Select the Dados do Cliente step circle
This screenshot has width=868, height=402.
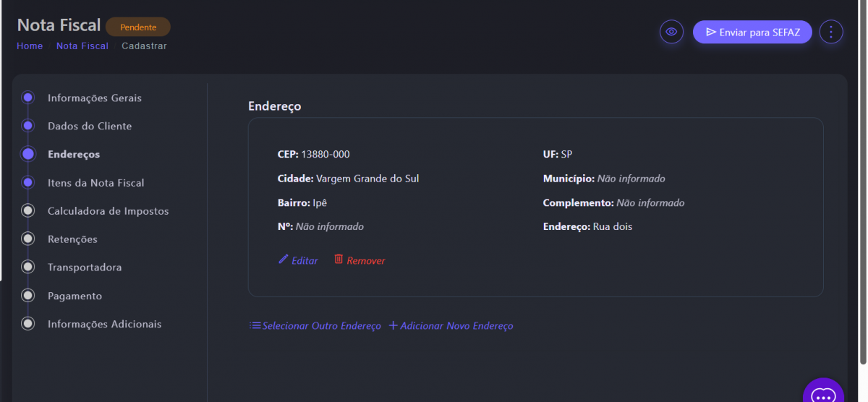28,126
